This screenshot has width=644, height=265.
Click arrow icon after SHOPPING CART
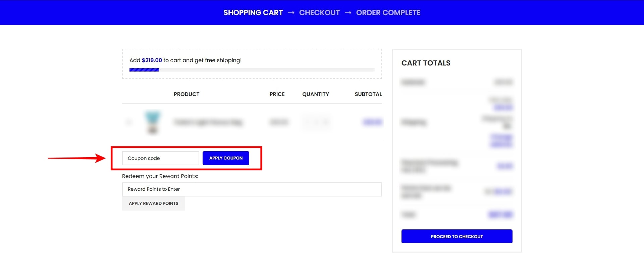(291, 13)
